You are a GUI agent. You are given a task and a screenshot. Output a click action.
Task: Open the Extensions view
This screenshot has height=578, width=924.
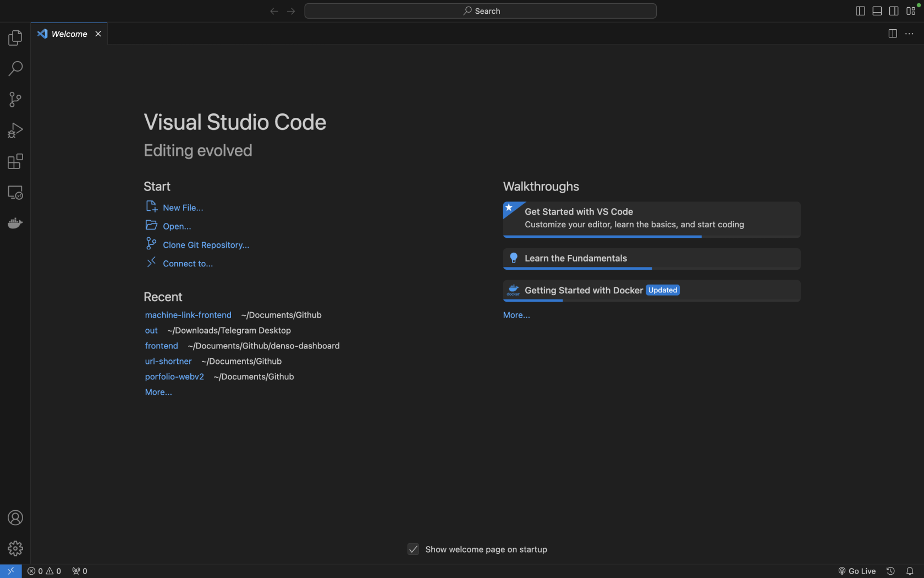(x=15, y=161)
